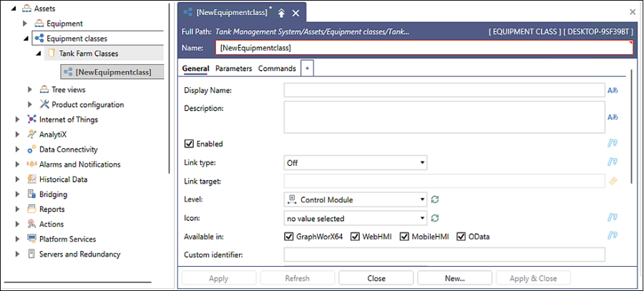This screenshot has height=291, width=644.
Task: Open the Commands tab
Action: [277, 69]
